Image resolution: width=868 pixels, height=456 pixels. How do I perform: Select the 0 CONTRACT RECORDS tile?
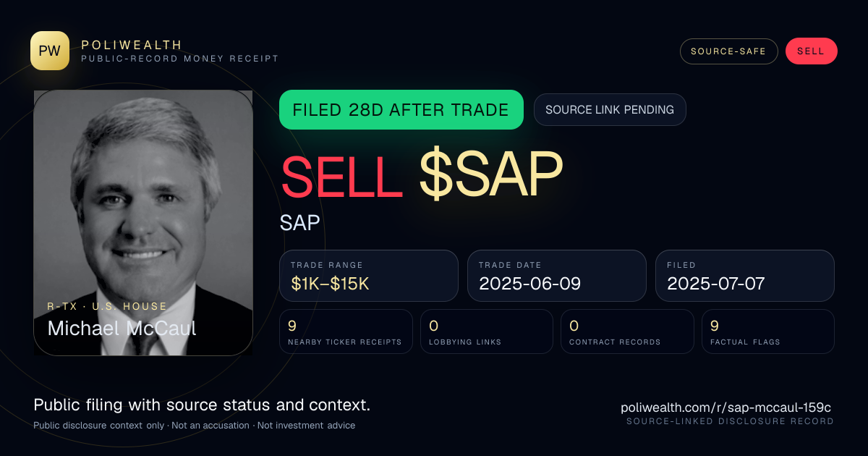[x=627, y=332]
